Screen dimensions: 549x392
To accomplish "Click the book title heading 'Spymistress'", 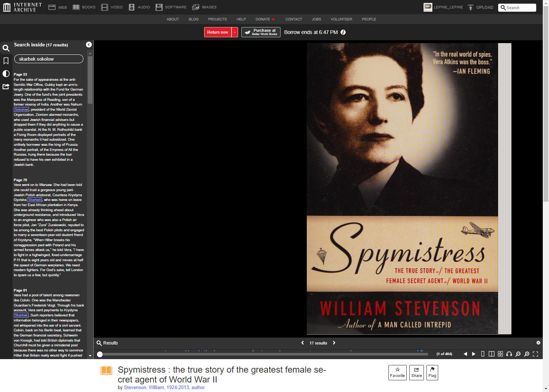I will tap(222, 374).
